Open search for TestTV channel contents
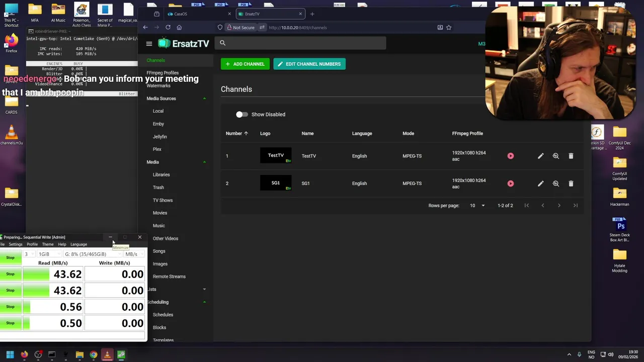 click(x=556, y=156)
